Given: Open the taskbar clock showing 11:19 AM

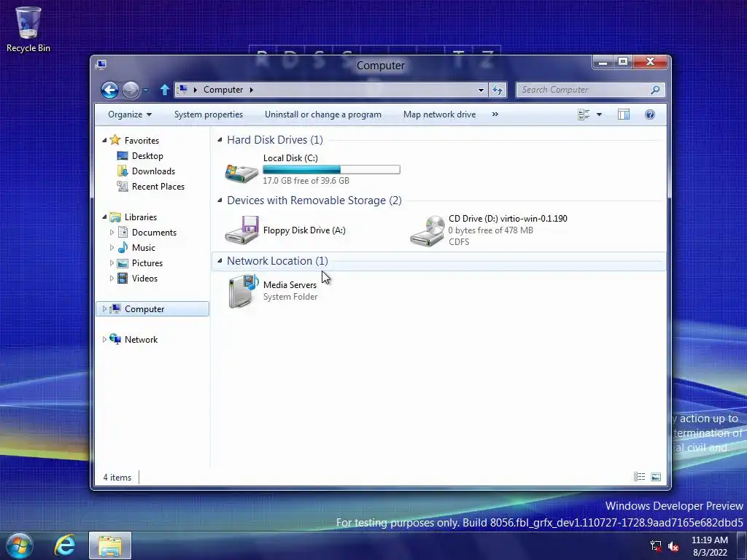Looking at the screenshot, I should click(710, 546).
